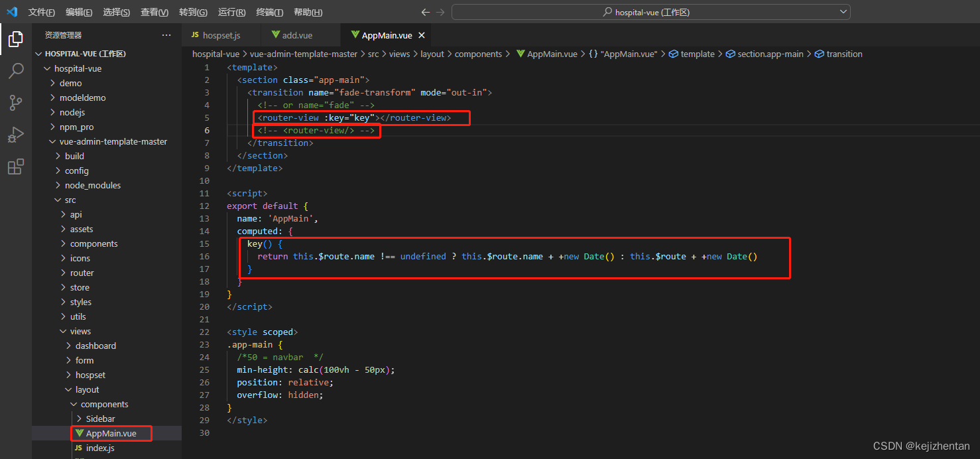Expand the styles folder

pyautogui.click(x=107, y=302)
